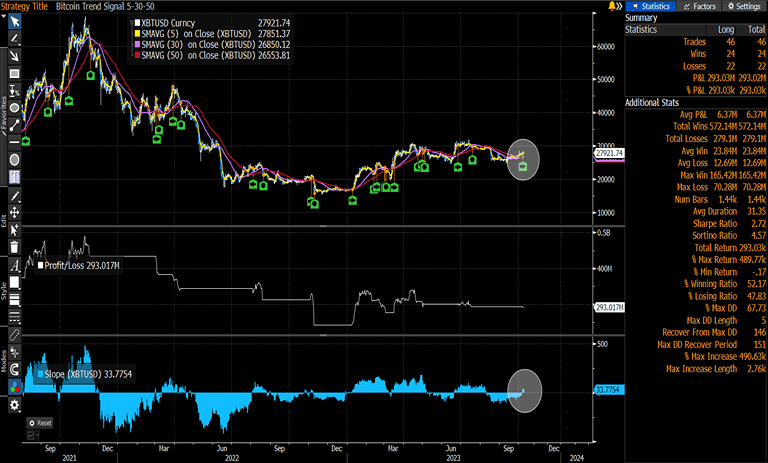Select the '% Max DD' row

(696, 308)
